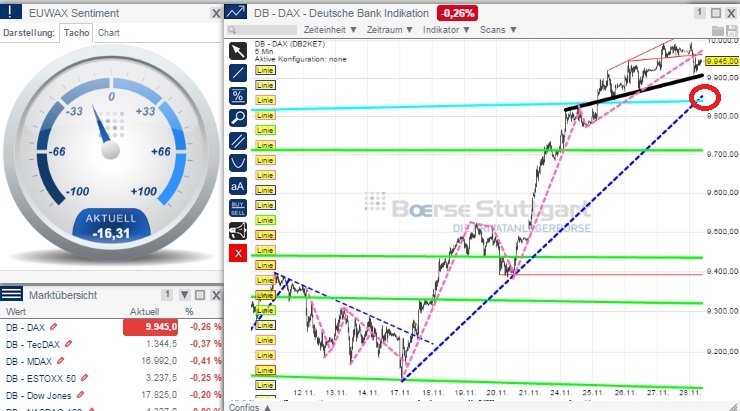Click the AKTUELL -16,31 sentiment readout

coord(111,226)
